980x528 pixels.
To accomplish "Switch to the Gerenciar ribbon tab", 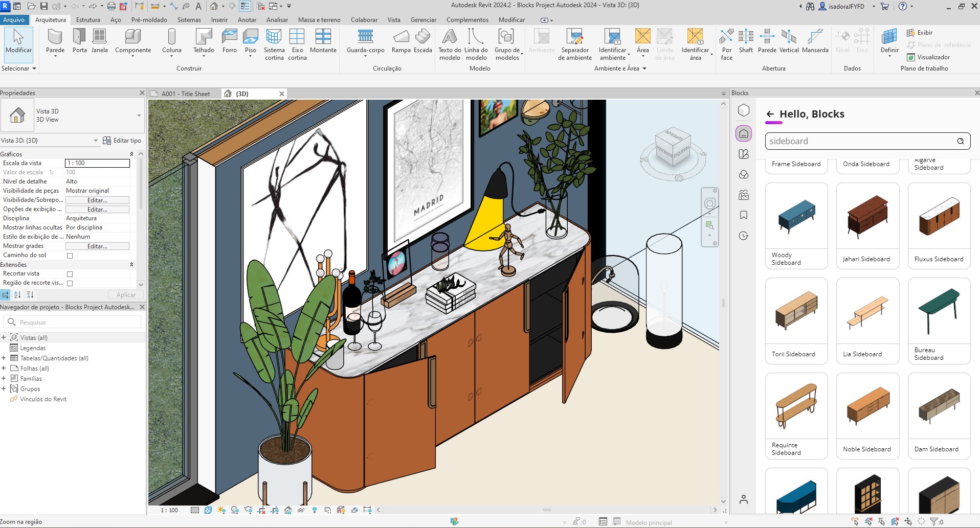I will click(x=424, y=20).
